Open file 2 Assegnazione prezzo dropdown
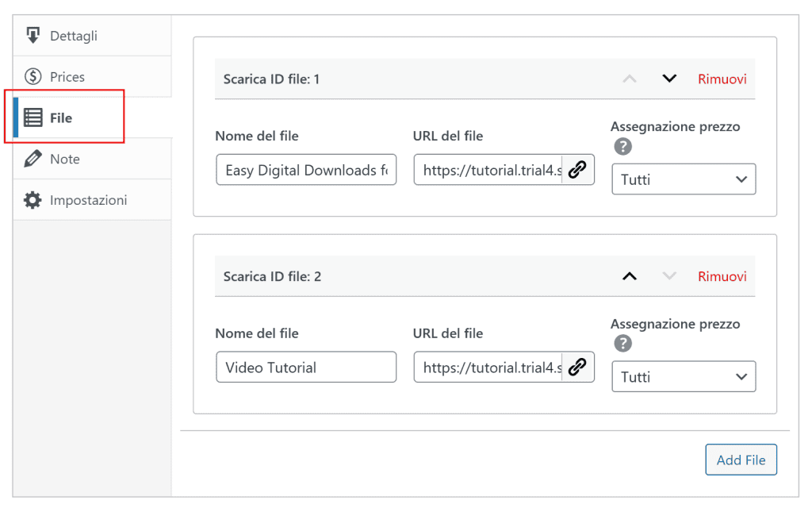Viewport: 812px width, 508px height. [683, 377]
